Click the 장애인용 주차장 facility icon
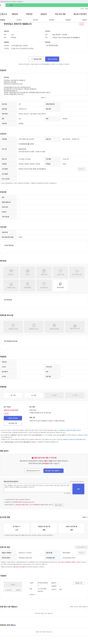The height and width of the screenshot is (644, 88). point(13,327)
